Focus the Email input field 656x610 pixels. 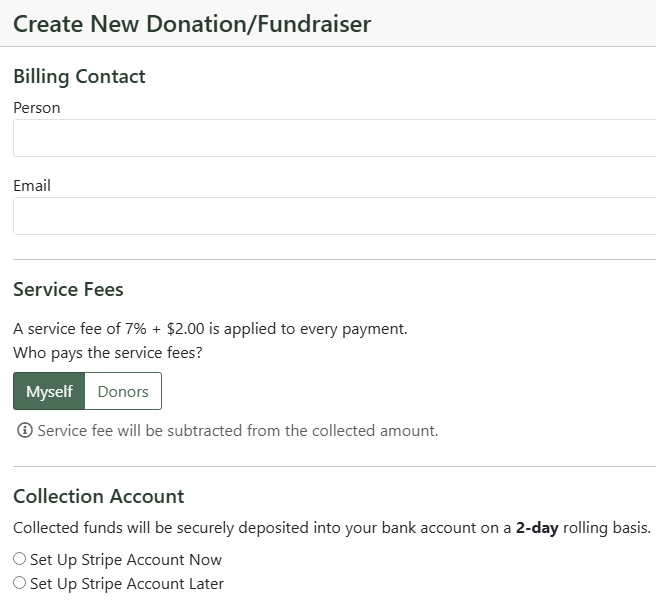tap(335, 216)
